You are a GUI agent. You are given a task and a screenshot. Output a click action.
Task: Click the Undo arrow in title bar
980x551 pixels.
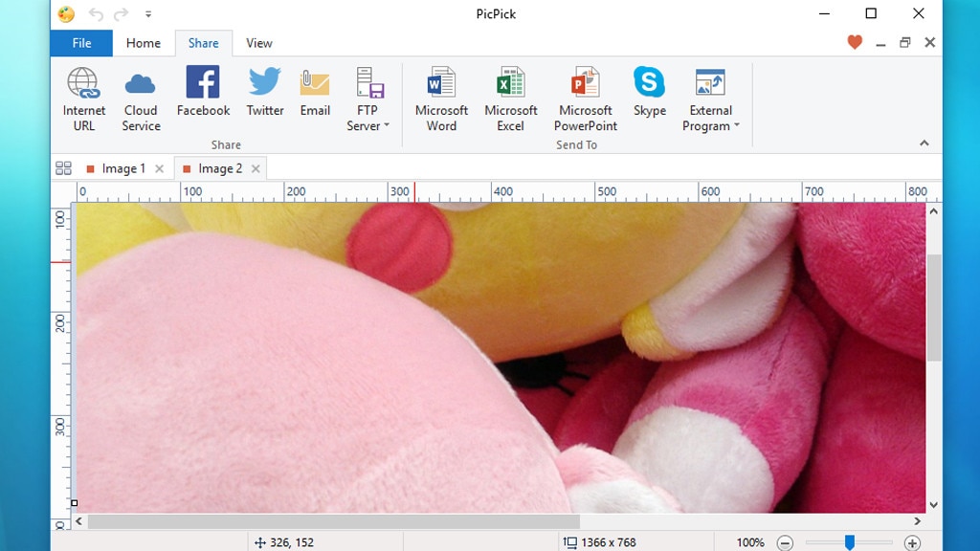coord(96,13)
